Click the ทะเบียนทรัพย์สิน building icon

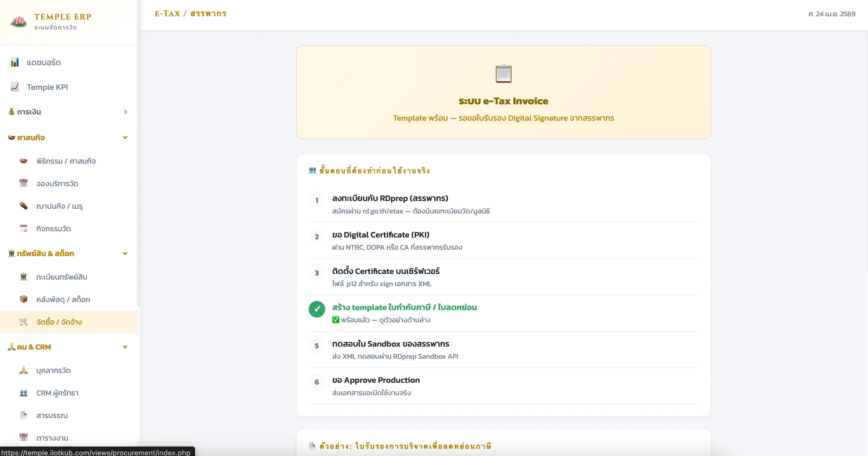(x=24, y=277)
